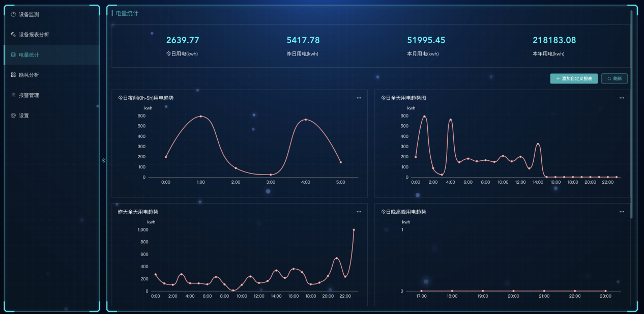Open the 设备监测 sidebar menu item
The height and width of the screenshot is (314, 644).
click(51, 14)
